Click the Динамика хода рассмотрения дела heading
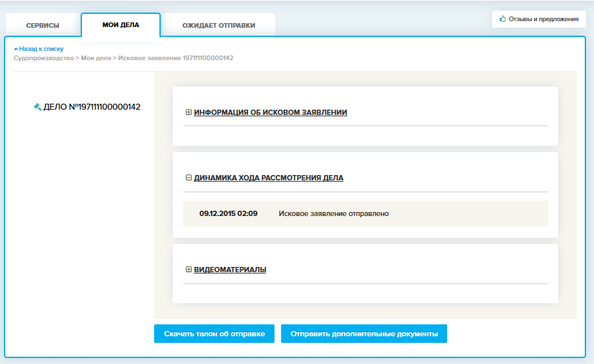This screenshot has height=364, width=594. (x=268, y=178)
